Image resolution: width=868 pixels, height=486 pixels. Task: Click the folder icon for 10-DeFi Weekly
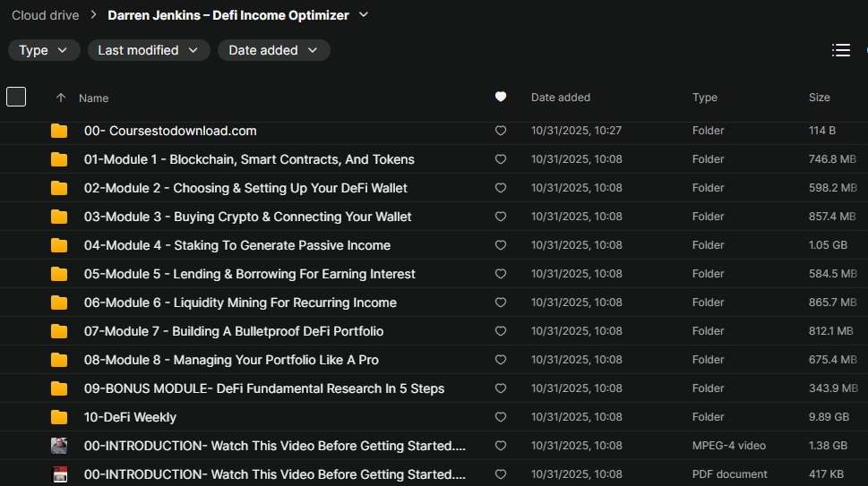[59, 417]
